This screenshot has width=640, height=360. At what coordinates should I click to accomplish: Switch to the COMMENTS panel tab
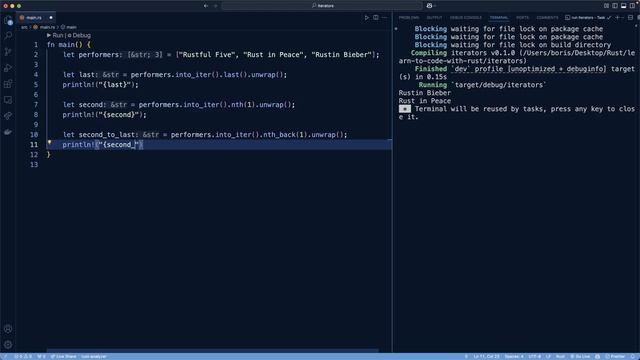[x=547, y=18]
